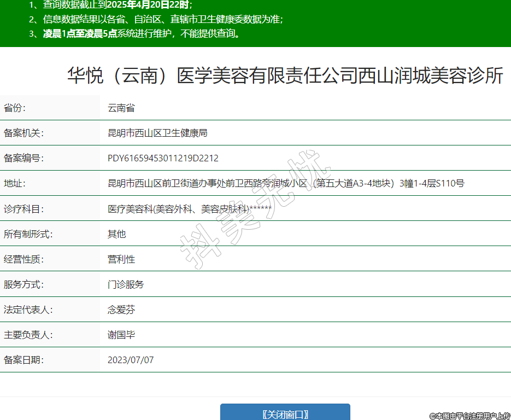
Task: Select the legal representative name 念爱芬
Action: (121, 310)
